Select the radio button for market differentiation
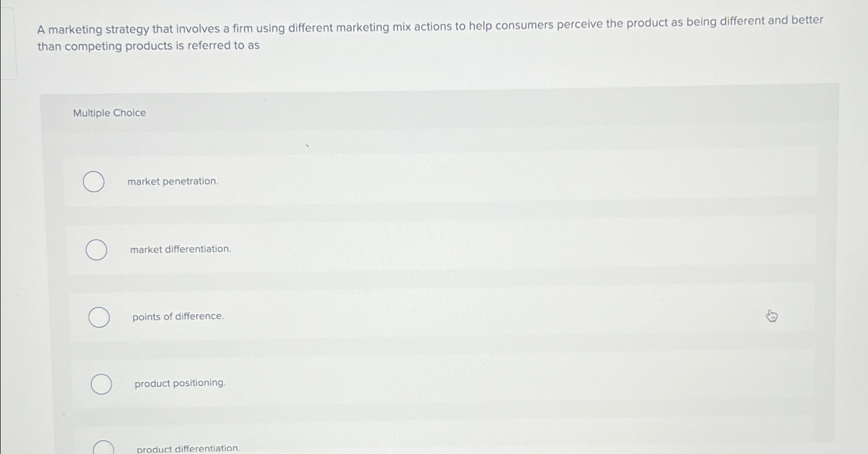 coord(96,249)
